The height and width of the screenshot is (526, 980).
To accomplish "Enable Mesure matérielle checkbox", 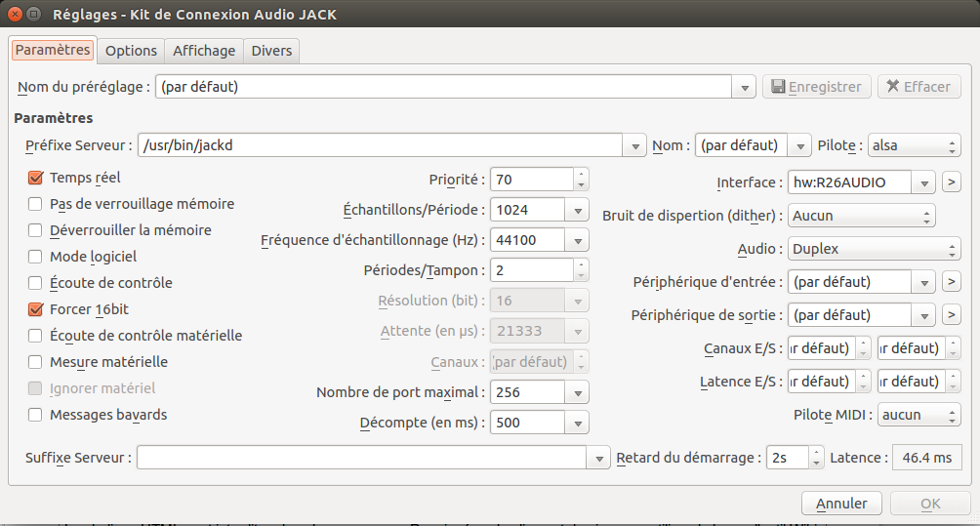I will click(x=35, y=362).
